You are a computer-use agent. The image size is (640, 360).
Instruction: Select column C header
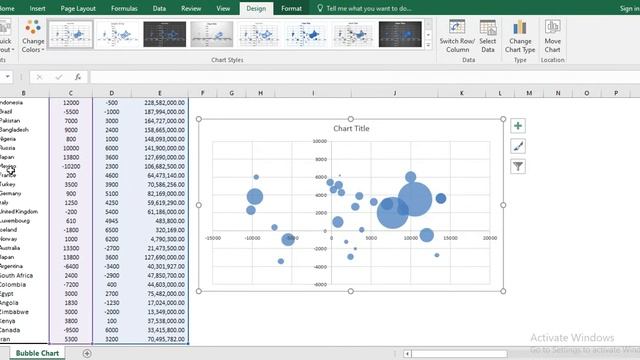coord(71,93)
